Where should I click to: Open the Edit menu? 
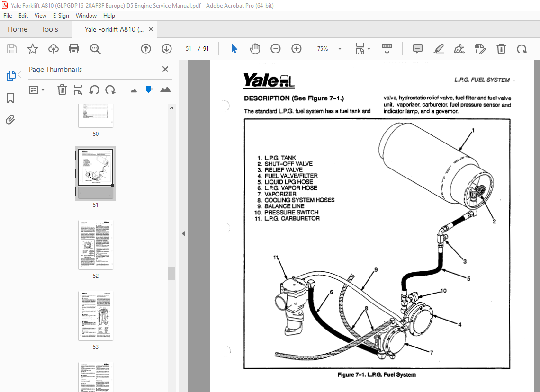[23, 16]
